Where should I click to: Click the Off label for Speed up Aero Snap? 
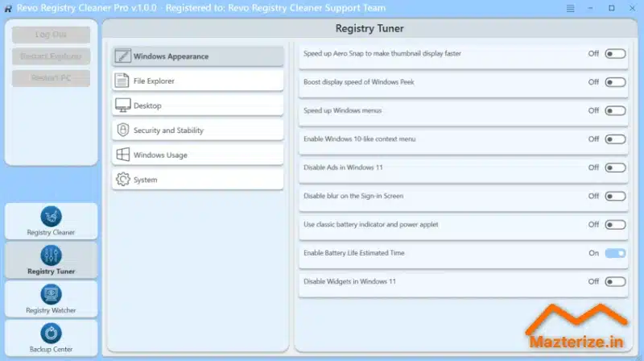point(593,53)
